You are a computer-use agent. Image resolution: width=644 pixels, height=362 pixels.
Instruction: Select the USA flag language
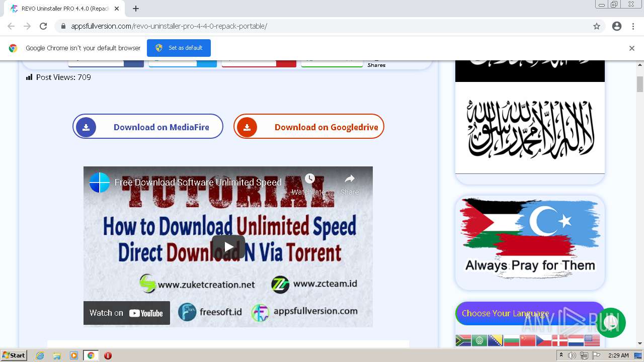coord(592,340)
